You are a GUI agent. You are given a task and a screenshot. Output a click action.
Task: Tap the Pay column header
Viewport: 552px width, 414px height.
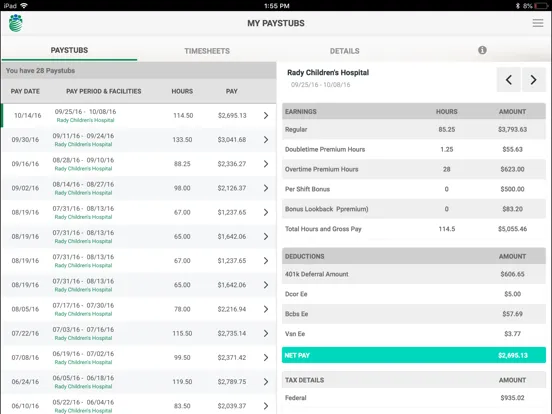232,92
